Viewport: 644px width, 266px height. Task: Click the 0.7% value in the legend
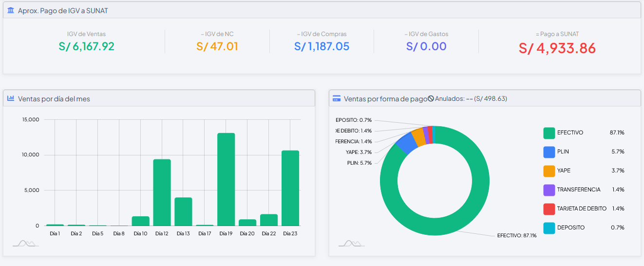tap(618, 228)
